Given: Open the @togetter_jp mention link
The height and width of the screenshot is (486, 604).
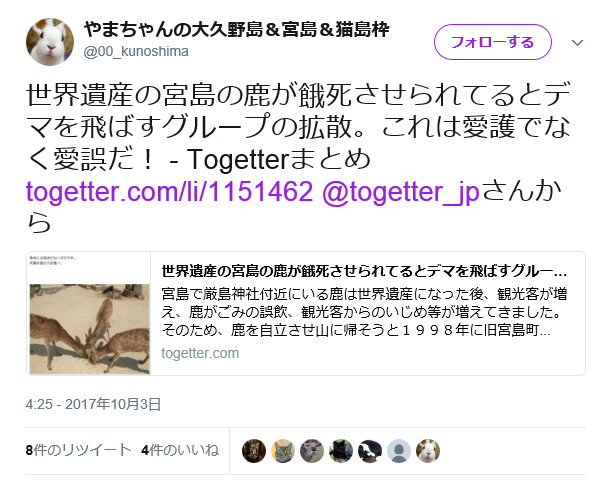Looking at the screenshot, I should click(401, 192).
